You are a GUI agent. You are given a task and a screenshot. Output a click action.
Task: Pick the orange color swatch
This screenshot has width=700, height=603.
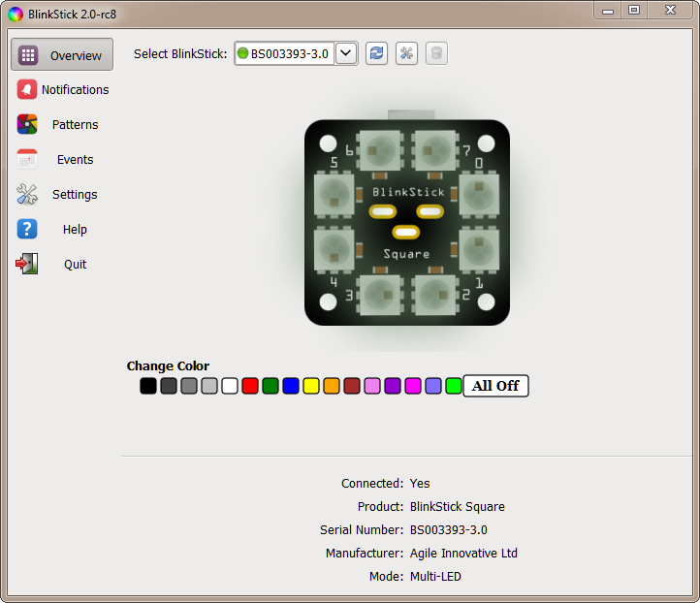tap(332, 386)
